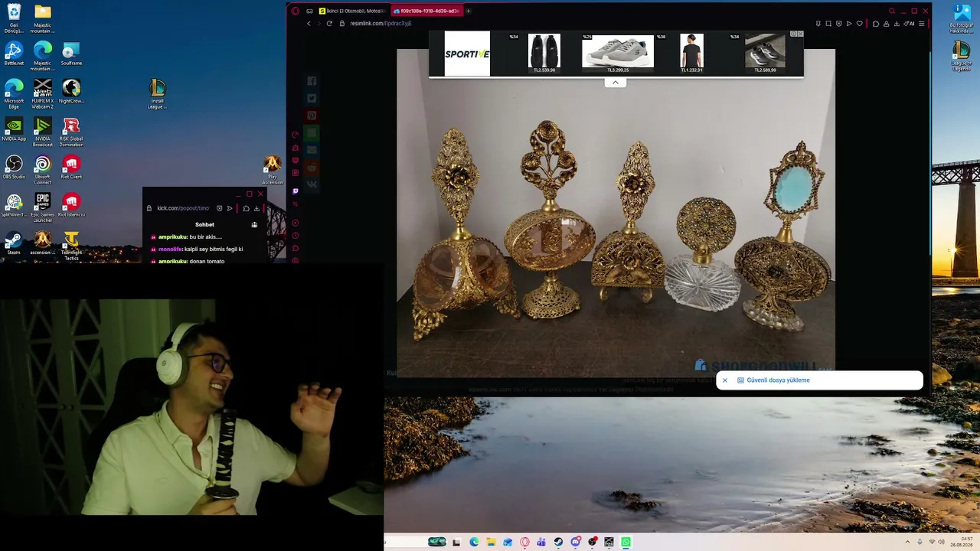The image size is (980, 551).
Task: Open Opera downloads icon in toolbar
Action: click(897, 24)
